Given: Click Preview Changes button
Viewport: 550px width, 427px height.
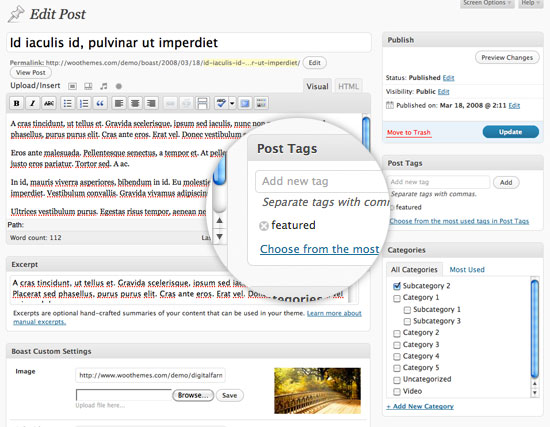Looking at the screenshot, I should (x=507, y=58).
